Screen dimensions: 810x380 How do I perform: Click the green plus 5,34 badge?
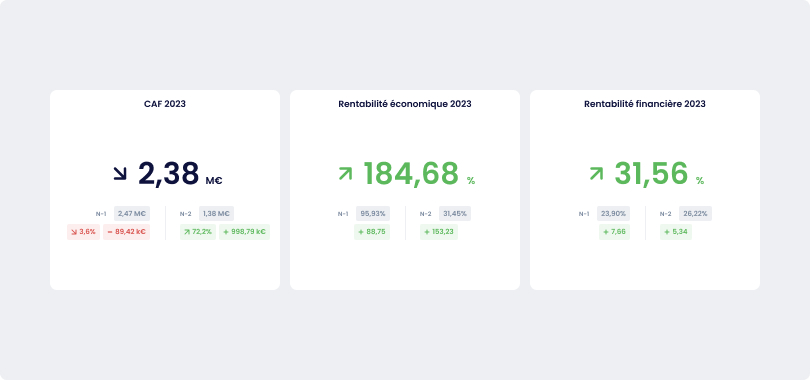676,232
